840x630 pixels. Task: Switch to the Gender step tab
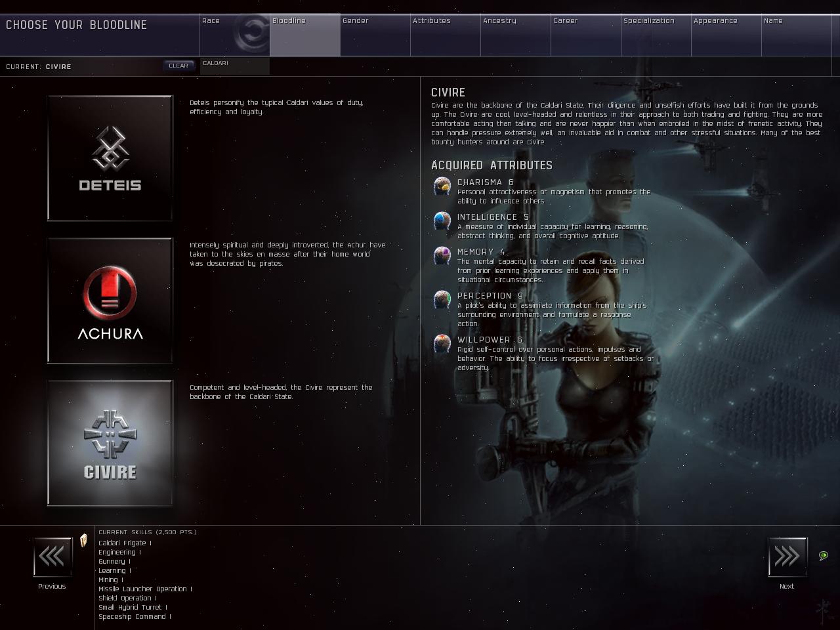(375, 35)
